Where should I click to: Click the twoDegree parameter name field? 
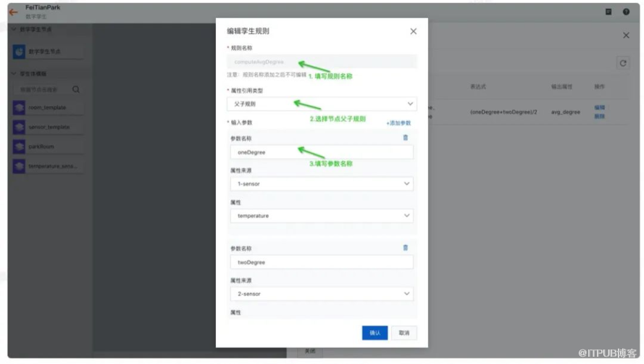coord(322,262)
